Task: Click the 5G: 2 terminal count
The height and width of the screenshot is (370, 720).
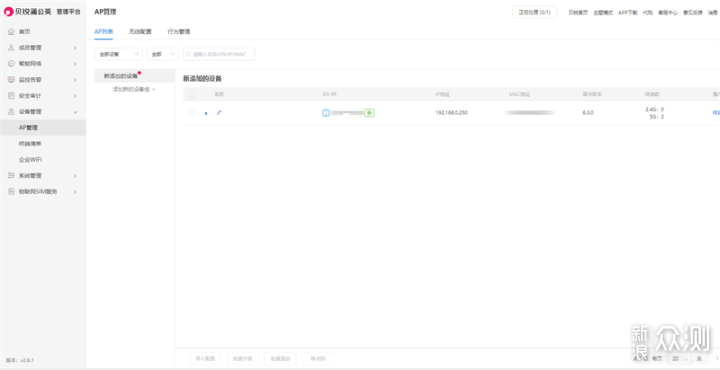Action: (x=658, y=117)
